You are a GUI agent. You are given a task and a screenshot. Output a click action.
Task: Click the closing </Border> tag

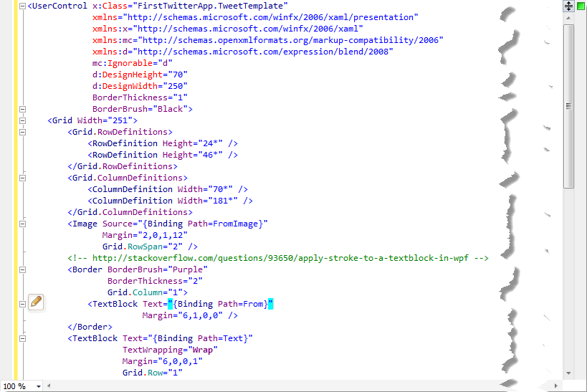pos(90,327)
